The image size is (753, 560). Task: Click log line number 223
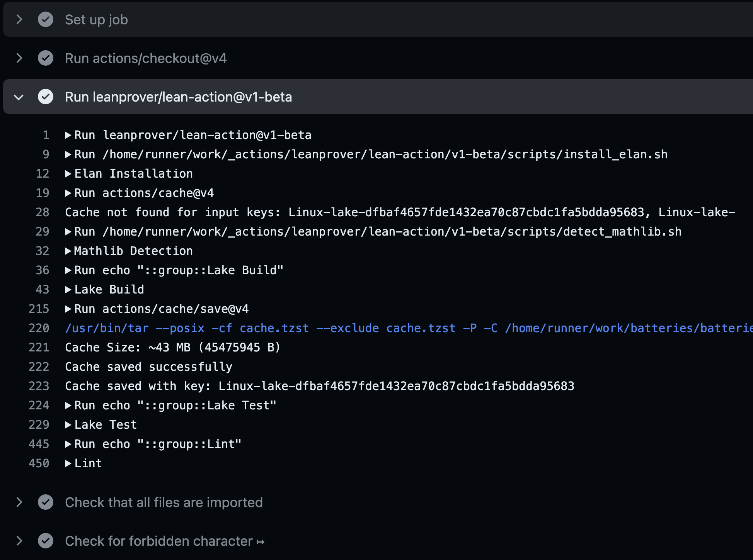39,386
